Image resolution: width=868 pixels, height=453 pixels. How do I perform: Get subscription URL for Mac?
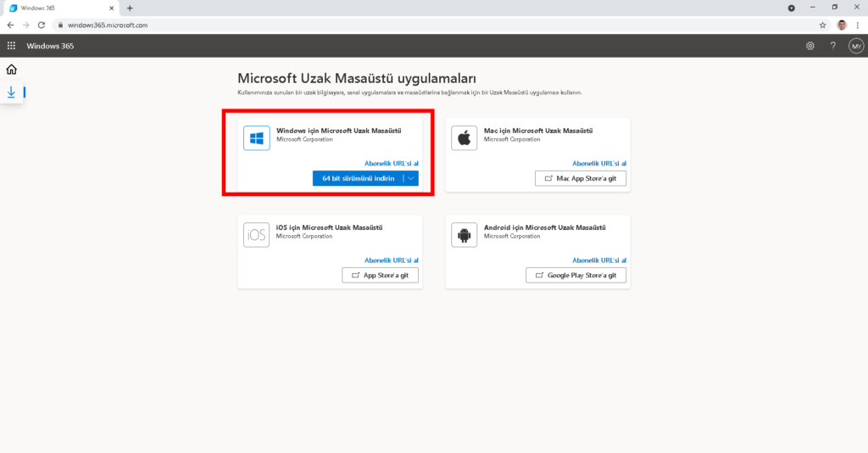point(599,164)
